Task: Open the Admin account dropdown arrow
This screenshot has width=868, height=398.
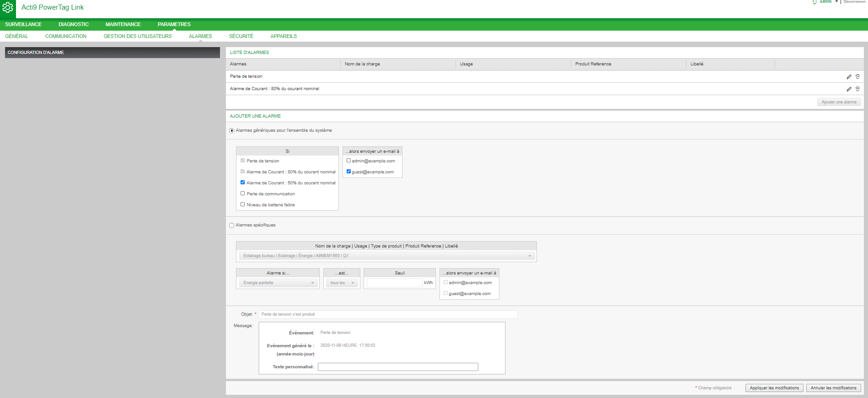Action: point(836,2)
